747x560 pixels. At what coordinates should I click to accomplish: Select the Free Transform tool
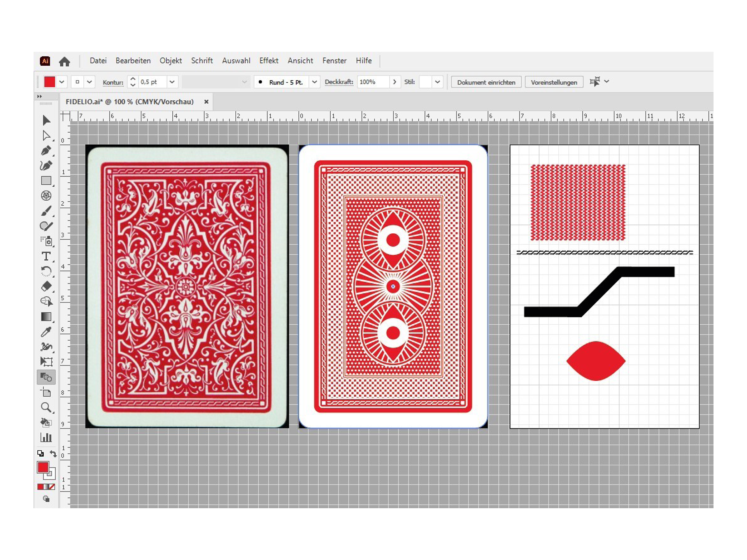click(x=46, y=362)
